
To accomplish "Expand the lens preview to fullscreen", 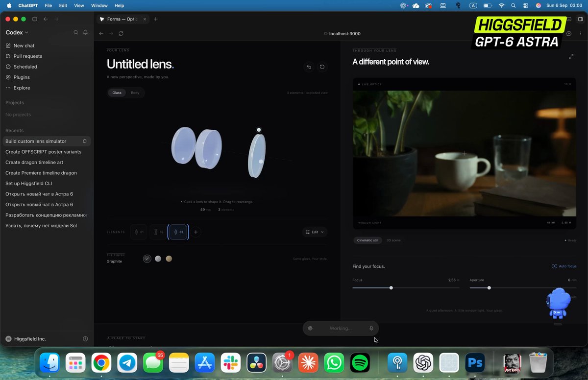I will coord(571,57).
